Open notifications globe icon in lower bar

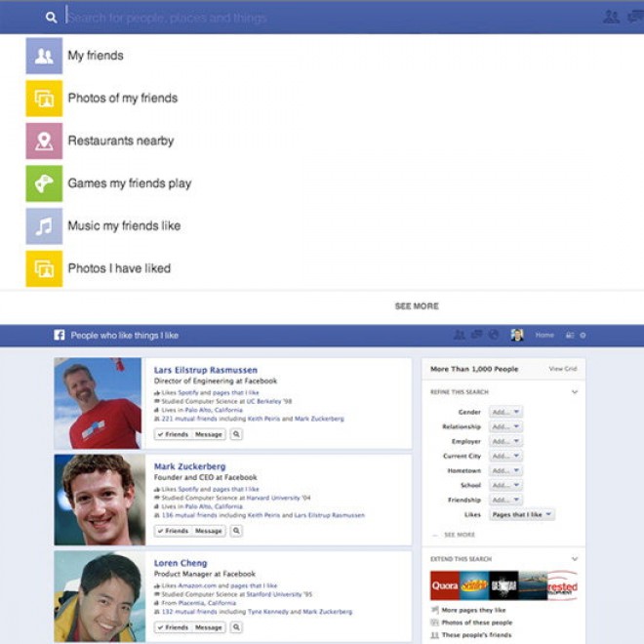494,335
